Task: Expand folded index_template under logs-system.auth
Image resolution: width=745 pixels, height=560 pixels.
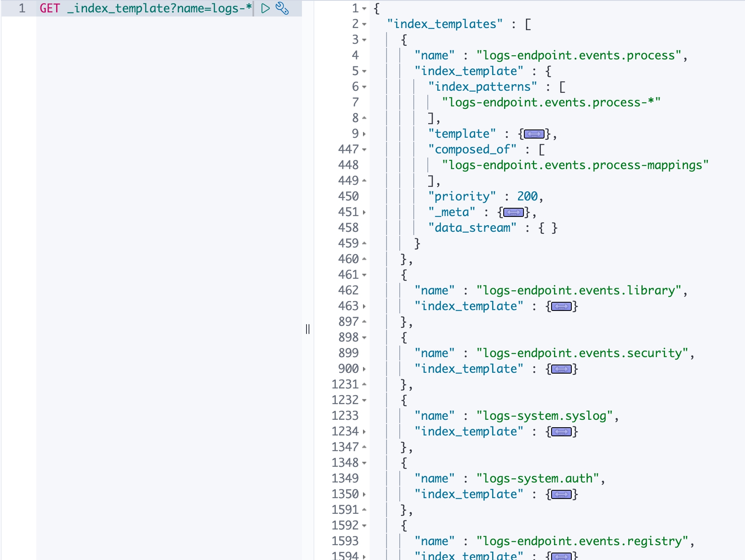Action: click(561, 494)
